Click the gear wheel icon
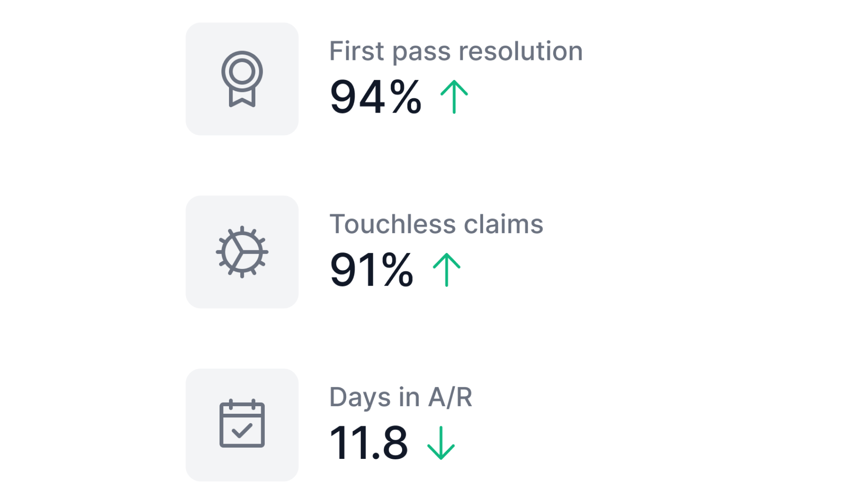 click(x=242, y=252)
